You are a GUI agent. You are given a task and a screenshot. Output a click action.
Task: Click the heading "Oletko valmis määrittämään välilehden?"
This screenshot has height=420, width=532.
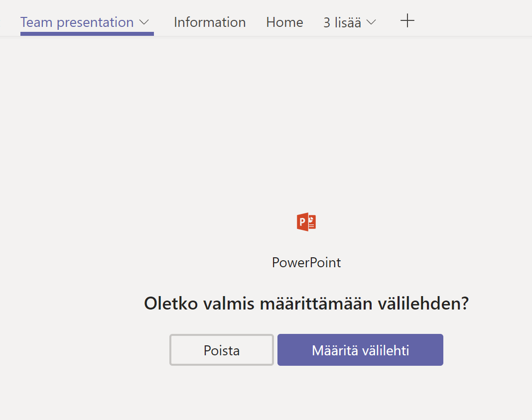[306, 303]
